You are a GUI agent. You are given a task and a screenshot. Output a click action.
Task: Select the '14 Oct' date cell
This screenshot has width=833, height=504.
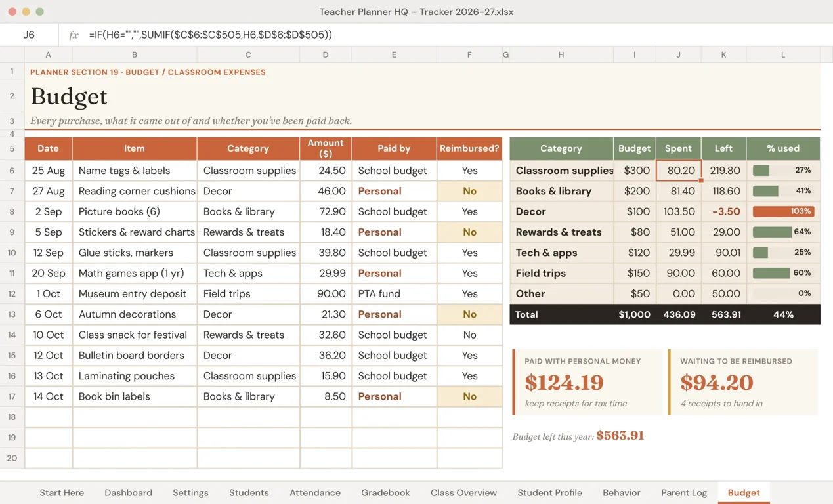coord(48,396)
